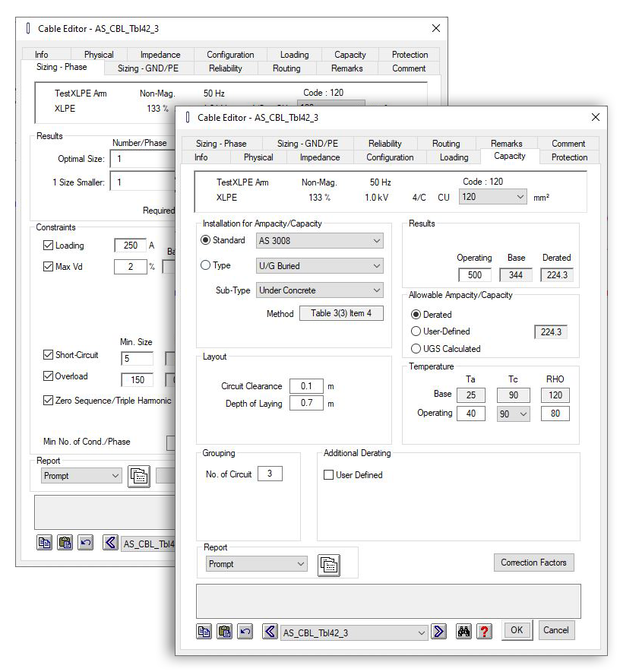This screenshot has height=672, width=620.
Task: Open Remarks tab in front window
Action: (x=507, y=144)
